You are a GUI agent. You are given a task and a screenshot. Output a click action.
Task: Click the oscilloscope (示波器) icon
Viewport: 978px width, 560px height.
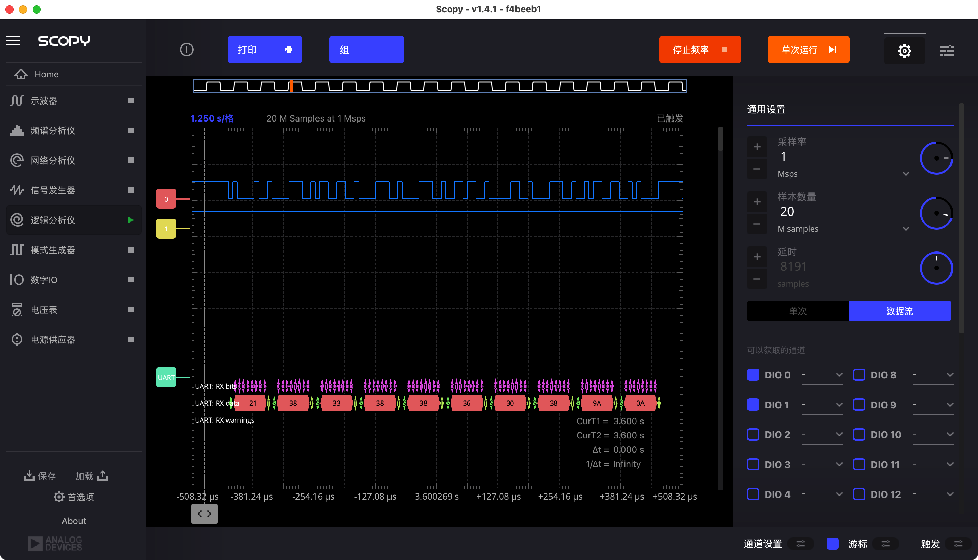coord(17,100)
